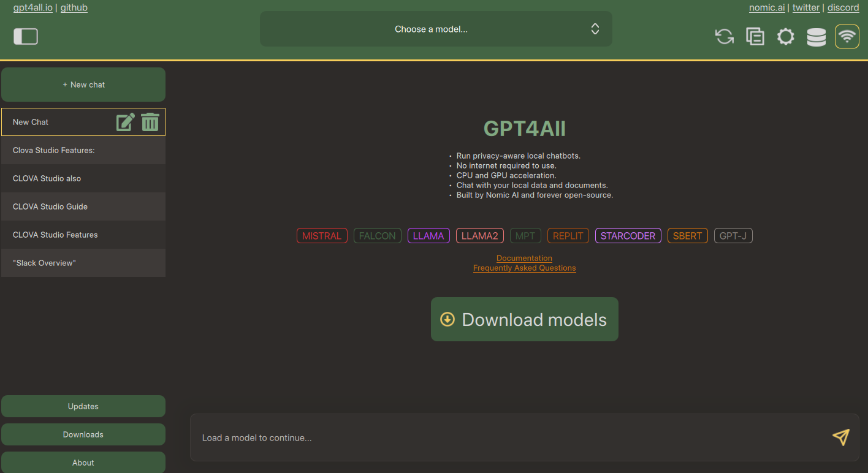
Task: Visit the discord link in header
Action: [843, 8]
